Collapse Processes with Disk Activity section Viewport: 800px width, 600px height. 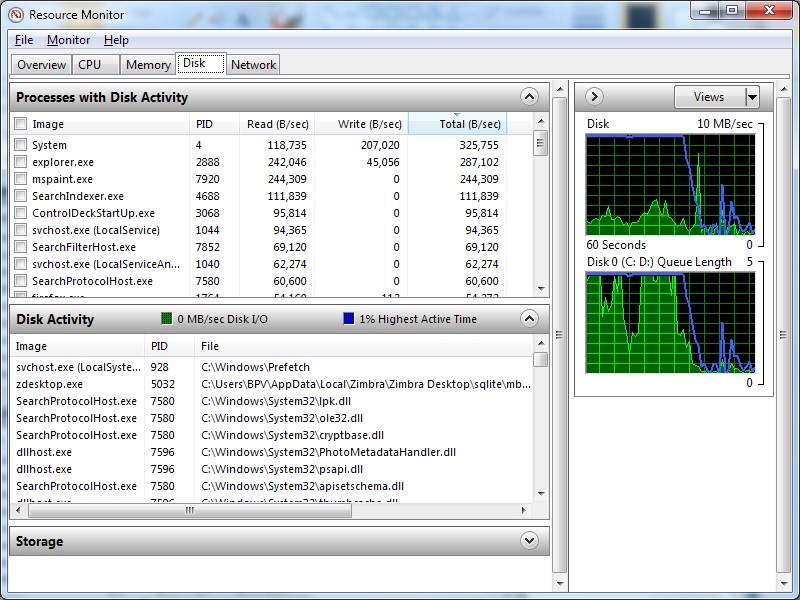(529, 96)
